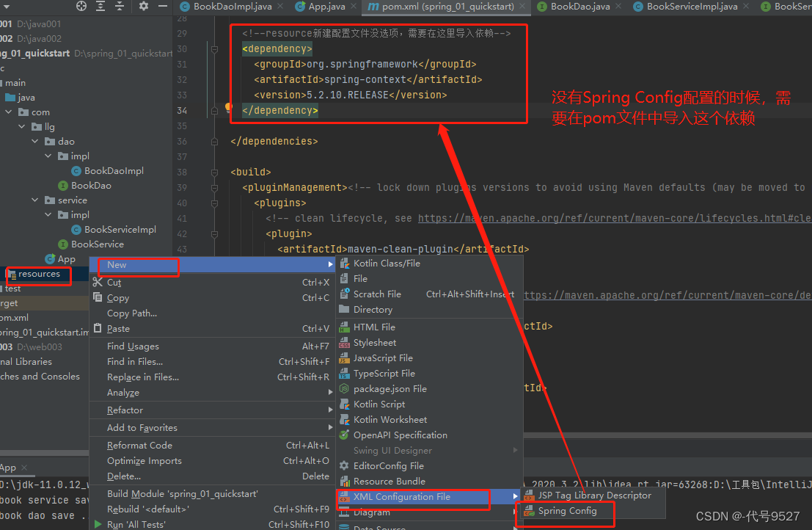Screen dimensions: 812x530
Task: Select Spring Config menu entry
Action: click(593, 512)
